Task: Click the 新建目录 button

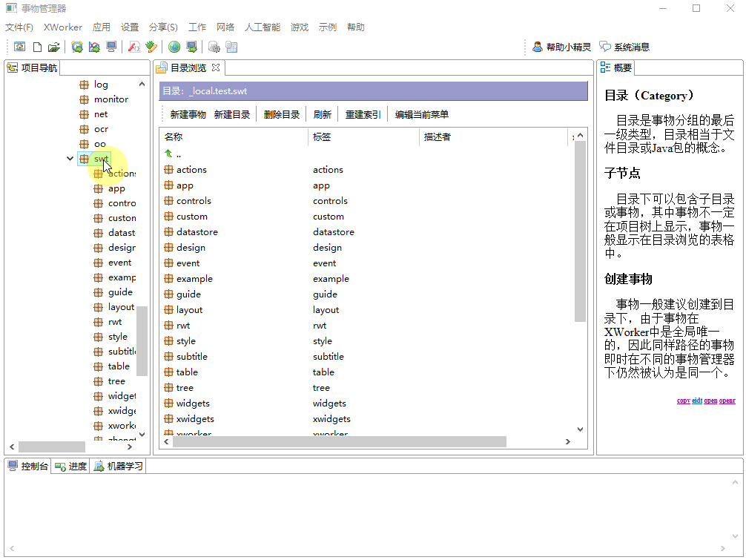Action: coord(231,114)
